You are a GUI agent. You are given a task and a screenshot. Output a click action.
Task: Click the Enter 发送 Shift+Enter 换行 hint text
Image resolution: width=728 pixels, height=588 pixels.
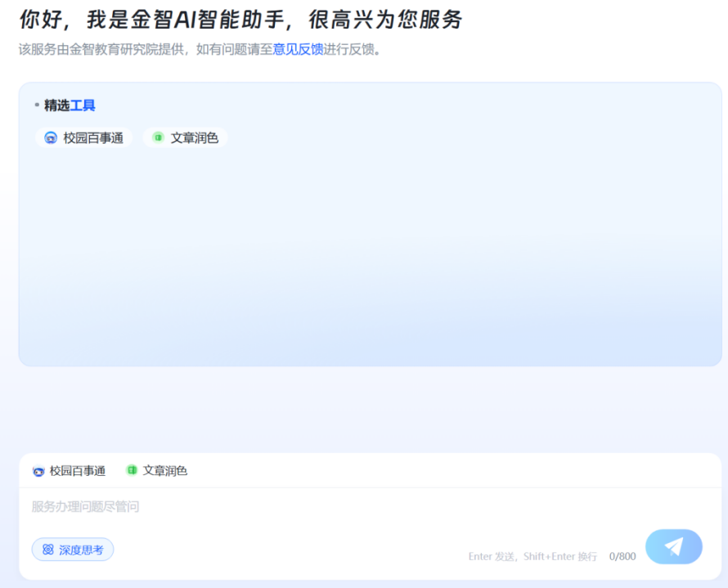pos(533,556)
